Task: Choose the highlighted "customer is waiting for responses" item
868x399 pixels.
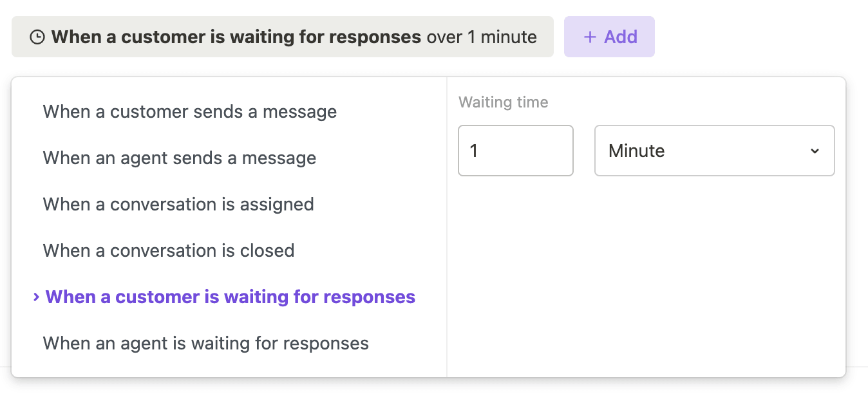Action: click(231, 297)
